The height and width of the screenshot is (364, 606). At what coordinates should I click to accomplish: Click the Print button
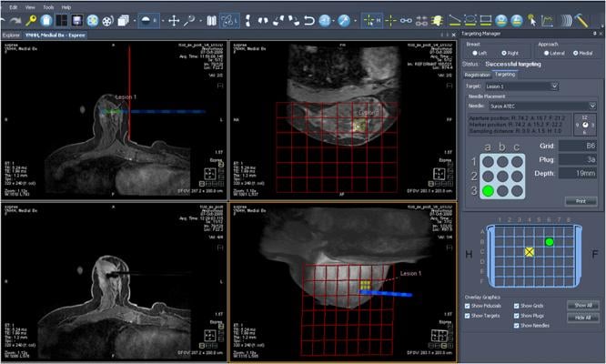tap(581, 200)
